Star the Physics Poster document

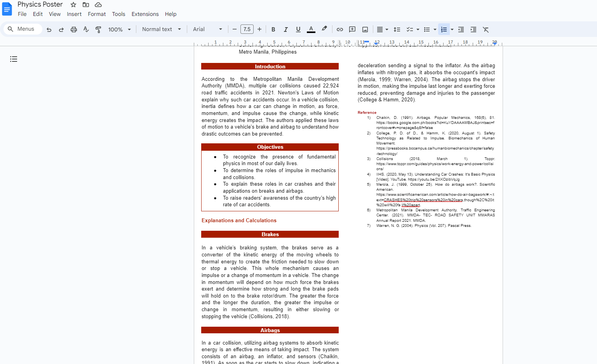click(73, 5)
